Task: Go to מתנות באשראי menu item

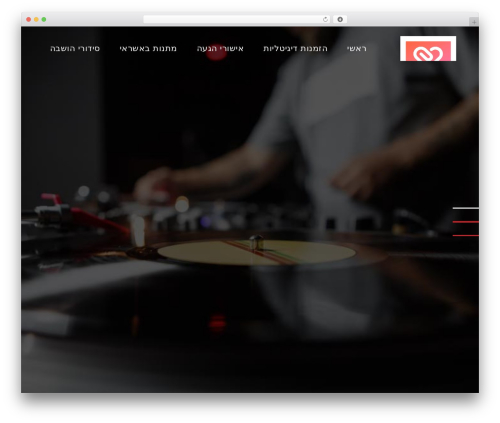Action: click(148, 49)
